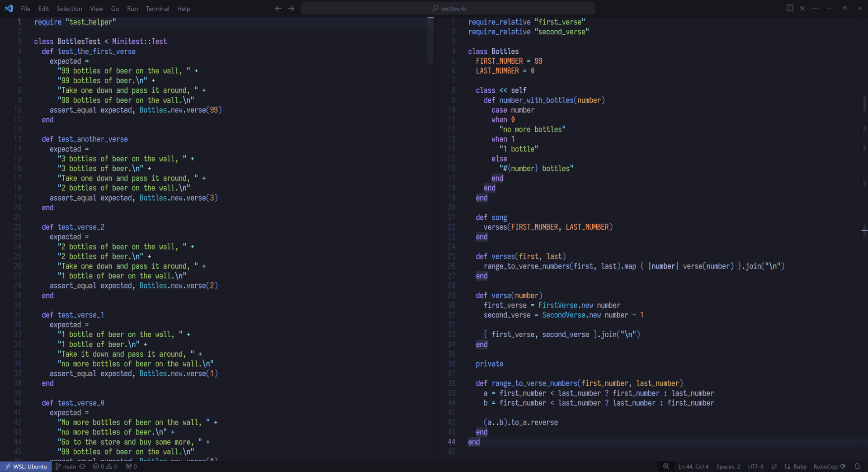
Task: Click 'FirstVerse.new' in verse method
Action: coord(566,306)
